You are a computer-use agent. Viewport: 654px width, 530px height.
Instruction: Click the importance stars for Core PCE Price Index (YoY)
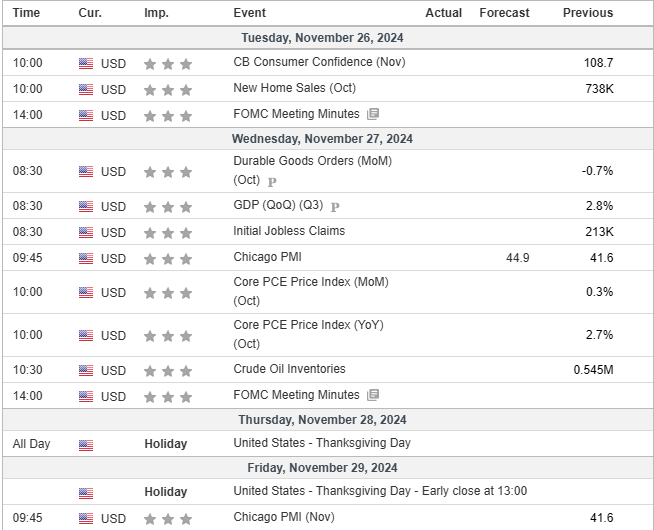(168, 336)
